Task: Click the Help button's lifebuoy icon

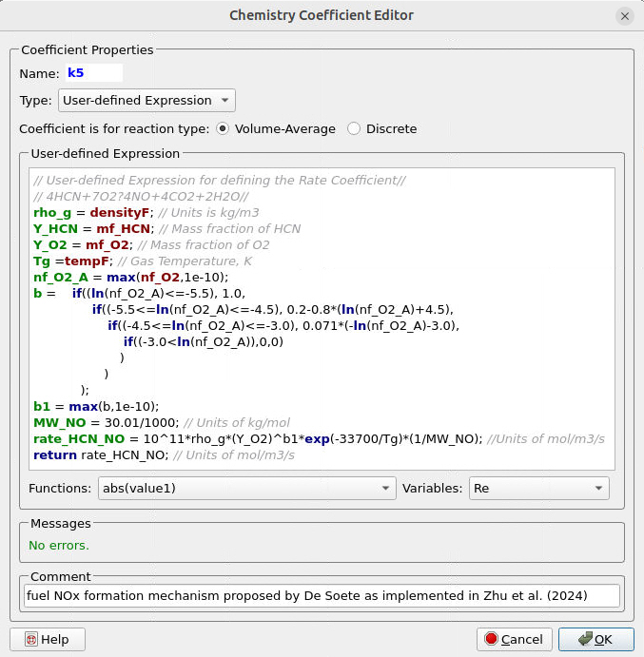Action: (x=30, y=640)
